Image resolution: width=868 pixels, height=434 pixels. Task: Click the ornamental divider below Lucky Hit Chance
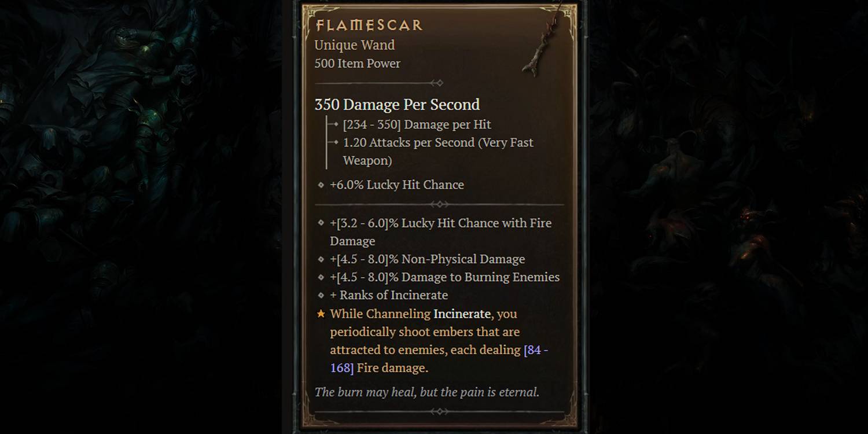pyautogui.click(x=439, y=204)
